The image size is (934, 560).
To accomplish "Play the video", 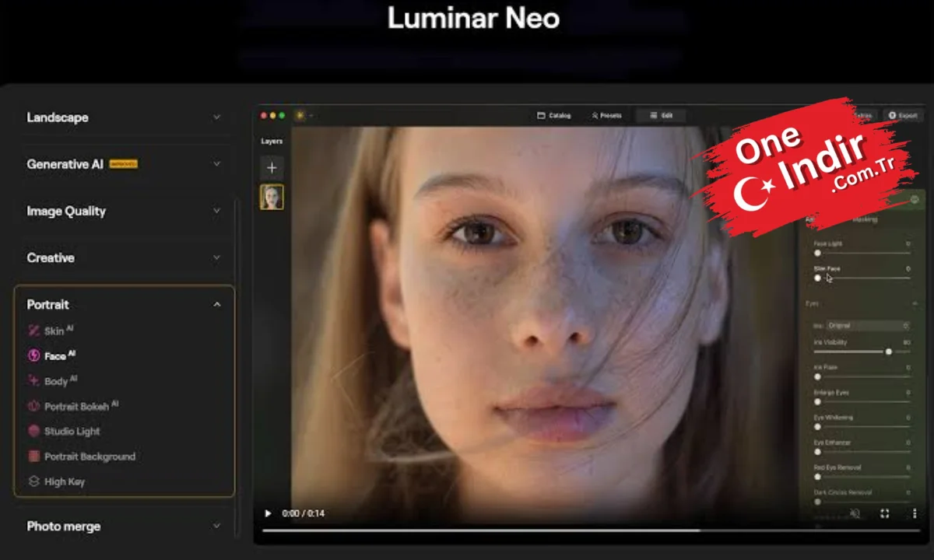I will tap(268, 513).
